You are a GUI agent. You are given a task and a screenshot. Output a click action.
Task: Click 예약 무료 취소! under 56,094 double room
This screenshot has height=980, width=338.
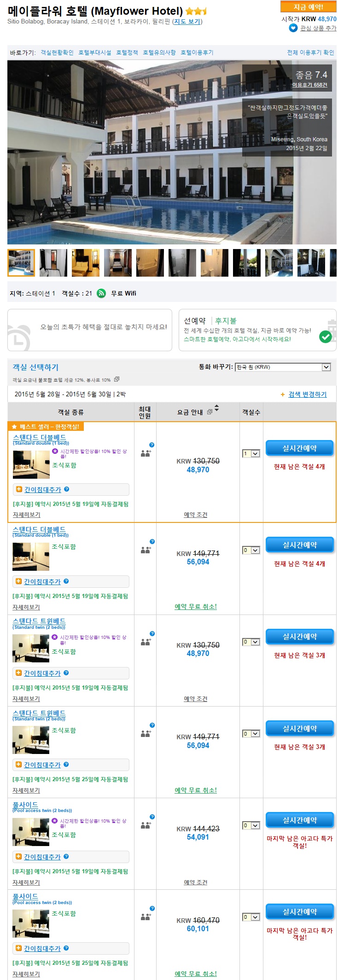196,607
